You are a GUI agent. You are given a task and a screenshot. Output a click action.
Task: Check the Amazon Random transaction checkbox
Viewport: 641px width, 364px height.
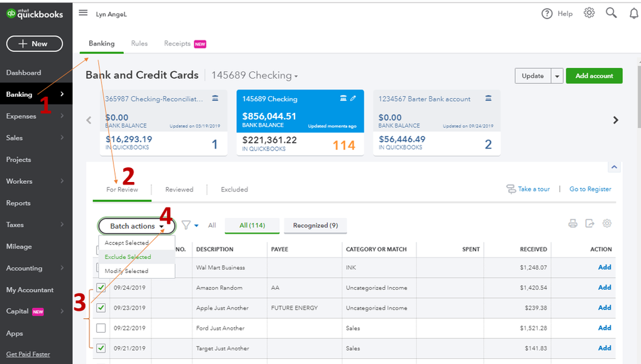point(101,287)
